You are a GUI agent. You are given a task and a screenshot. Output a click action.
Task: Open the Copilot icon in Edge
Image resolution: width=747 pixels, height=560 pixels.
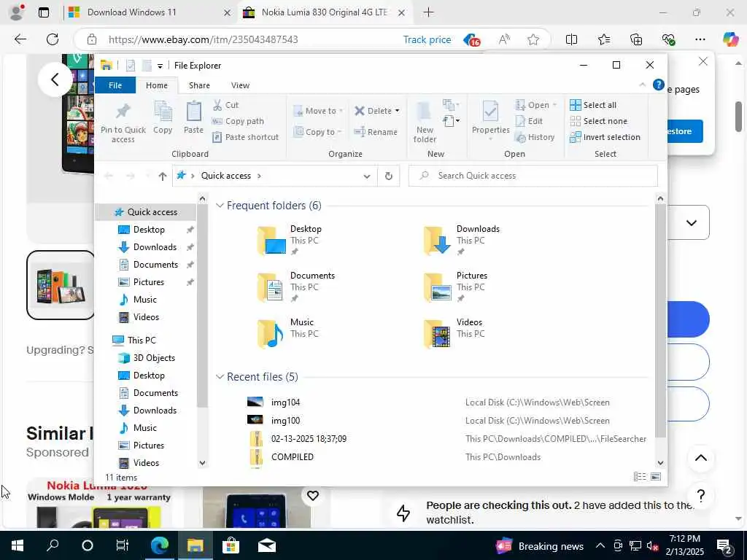(x=730, y=39)
